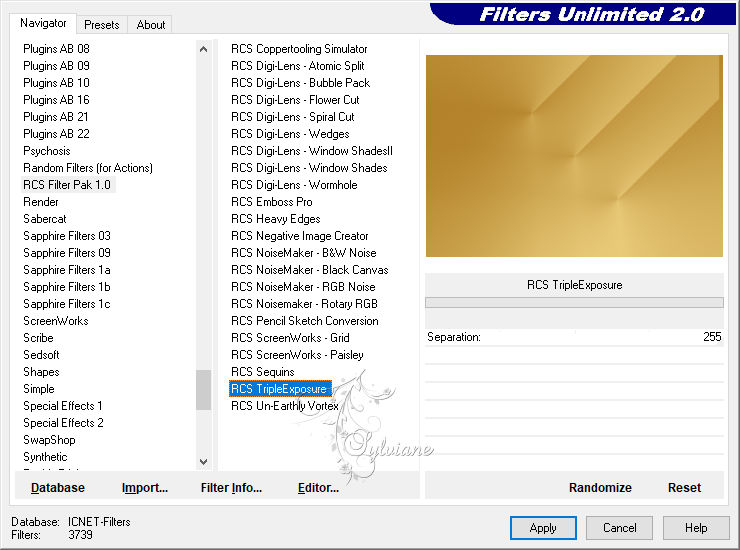
Task: Choose RCS NoiseMaker - Black Canvas
Action: (x=310, y=270)
